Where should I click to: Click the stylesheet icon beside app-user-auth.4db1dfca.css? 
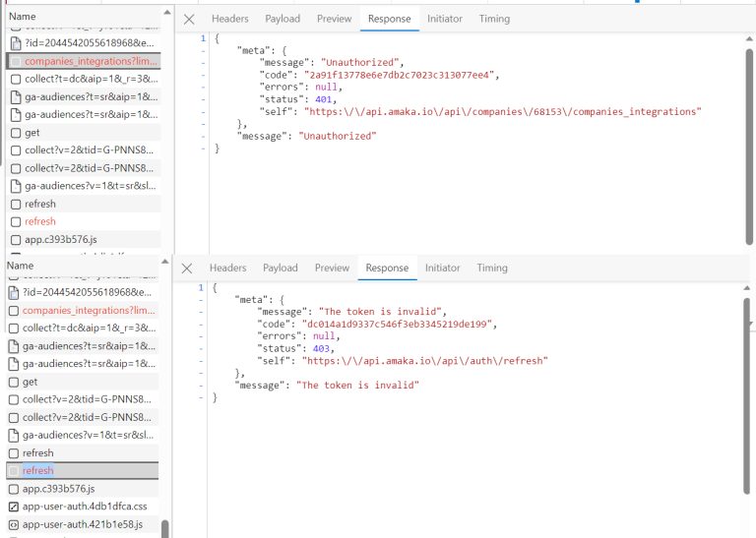(x=14, y=507)
